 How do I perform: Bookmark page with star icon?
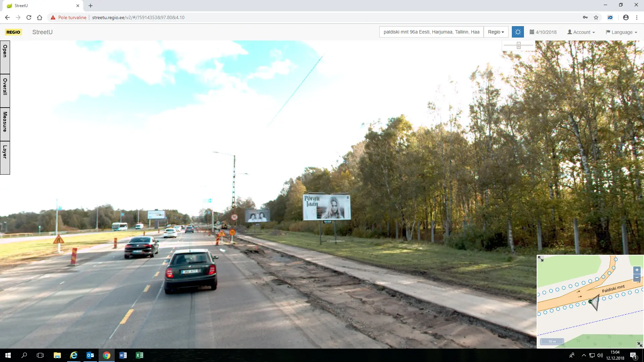pos(596,17)
